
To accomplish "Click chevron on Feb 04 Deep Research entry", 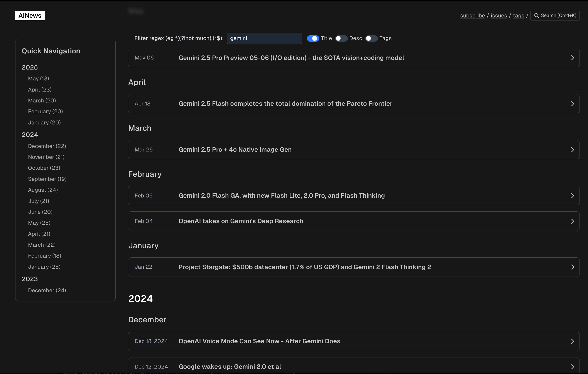I will pyautogui.click(x=572, y=221).
